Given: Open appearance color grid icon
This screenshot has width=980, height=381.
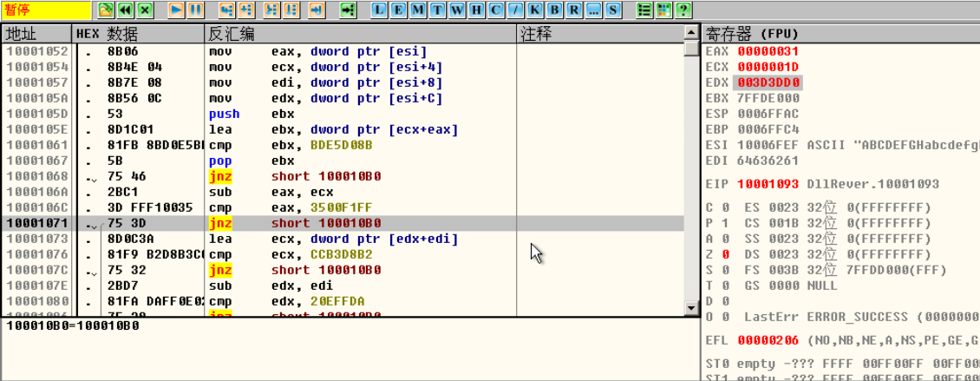Looking at the screenshot, I should coord(663,10).
